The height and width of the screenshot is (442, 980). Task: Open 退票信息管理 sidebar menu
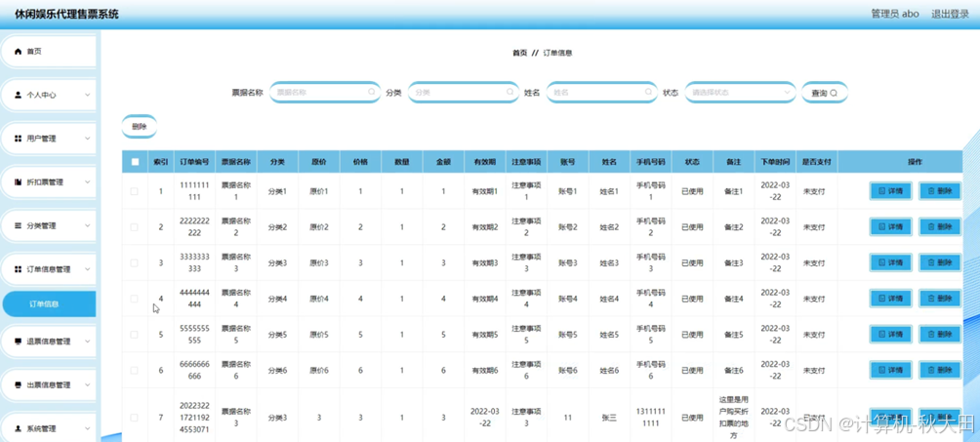click(50, 342)
